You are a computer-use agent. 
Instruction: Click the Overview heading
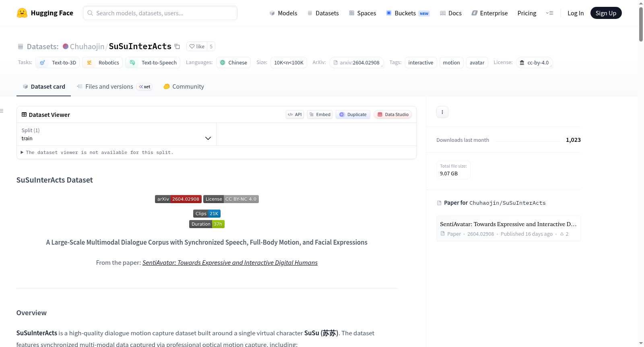31,313
